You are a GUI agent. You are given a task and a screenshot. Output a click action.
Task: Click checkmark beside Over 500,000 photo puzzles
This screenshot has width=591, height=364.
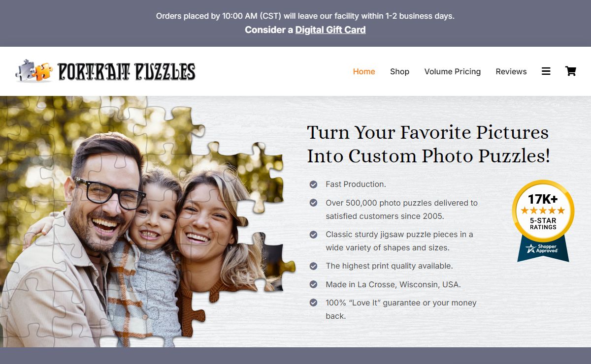click(x=313, y=203)
